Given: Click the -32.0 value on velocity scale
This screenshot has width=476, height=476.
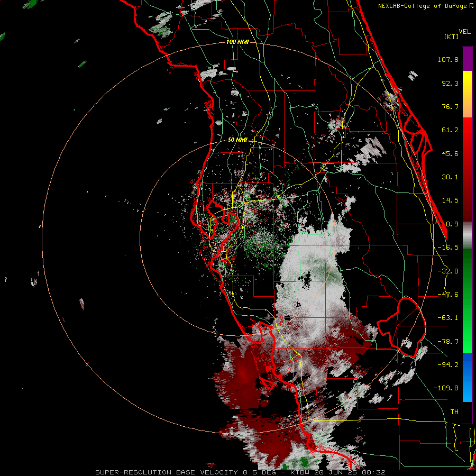Looking at the screenshot, I should (x=448, y=271).
